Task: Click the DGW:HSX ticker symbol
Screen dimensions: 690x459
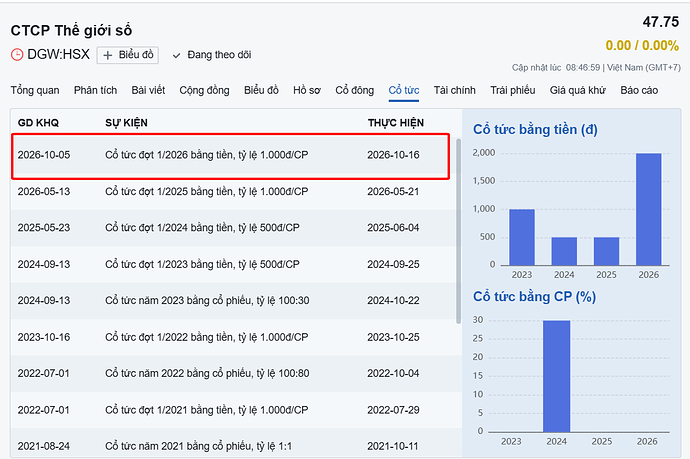Action: pyautogui.click(x=58, y=55)
